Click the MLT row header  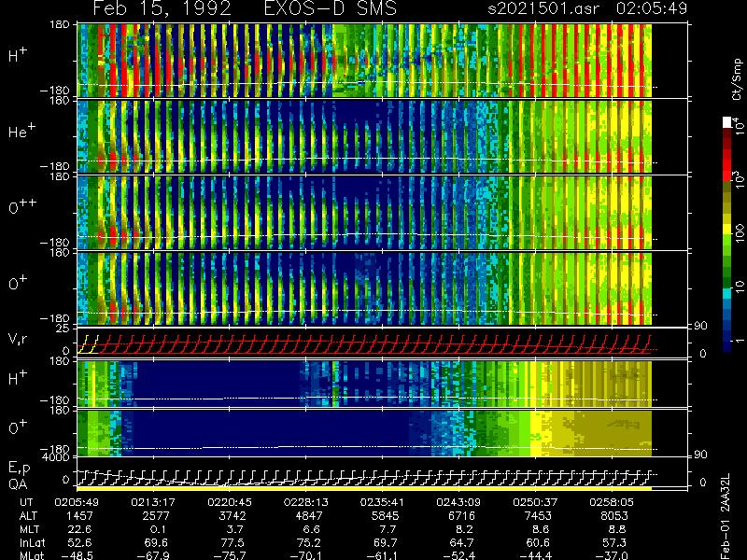pyautogui.click(x=29, y=529)
